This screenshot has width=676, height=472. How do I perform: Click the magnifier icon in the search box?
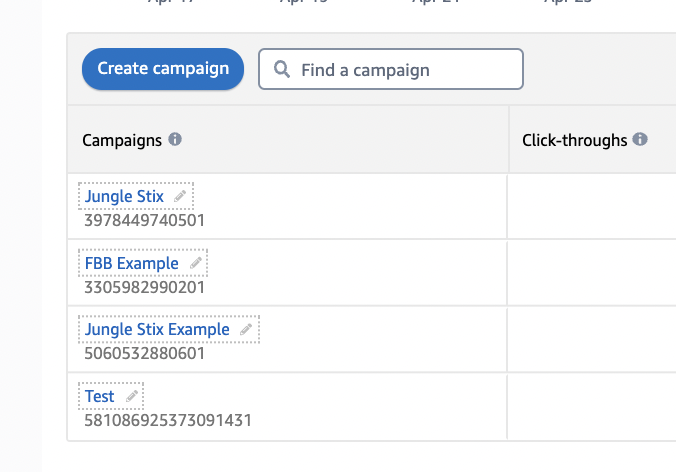[282, 69]
